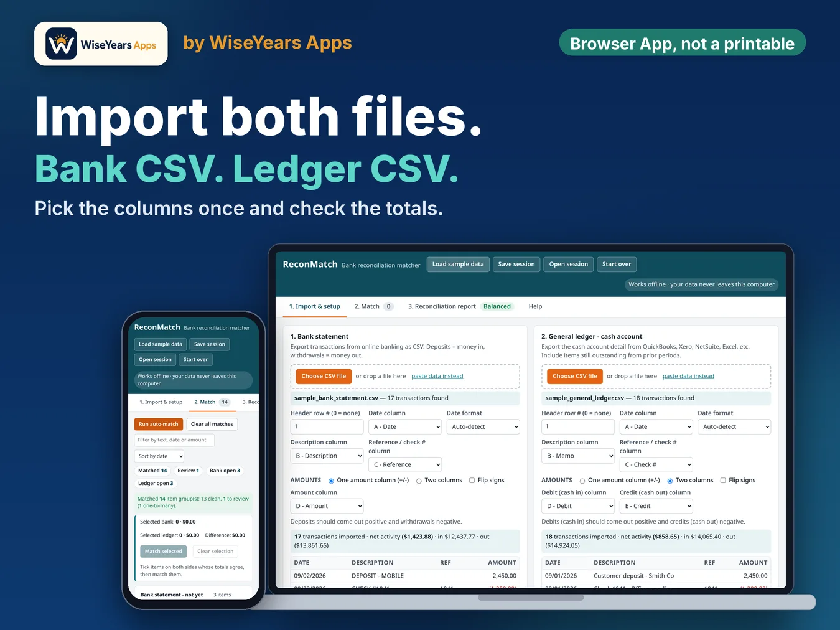
Task: Click Run auto-match on phone
Action: (159, 424)
